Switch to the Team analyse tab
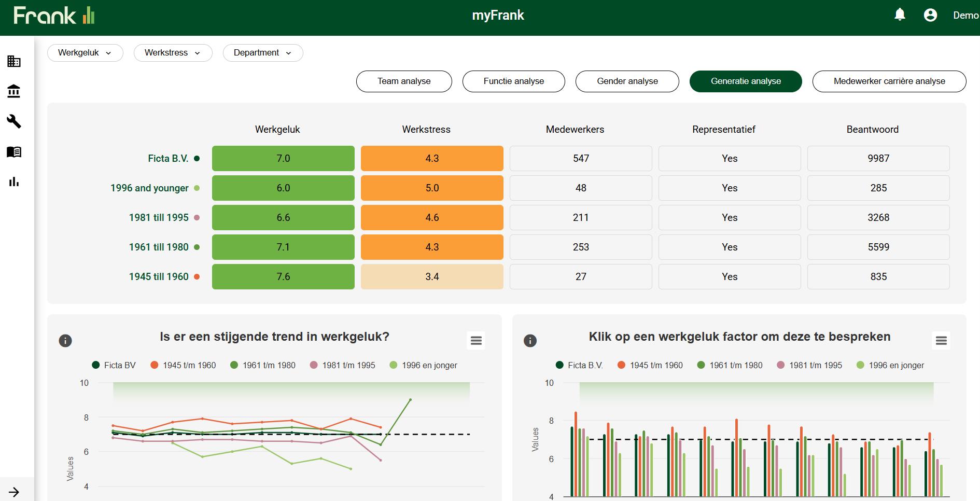 [404, 81]
